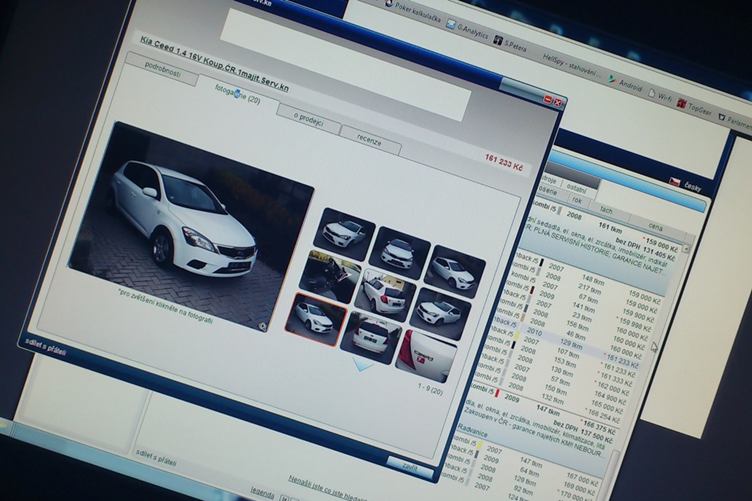Select the rear hatch open thumbnail
Viewport: 752px width, 501px height.
pos(385,294)
